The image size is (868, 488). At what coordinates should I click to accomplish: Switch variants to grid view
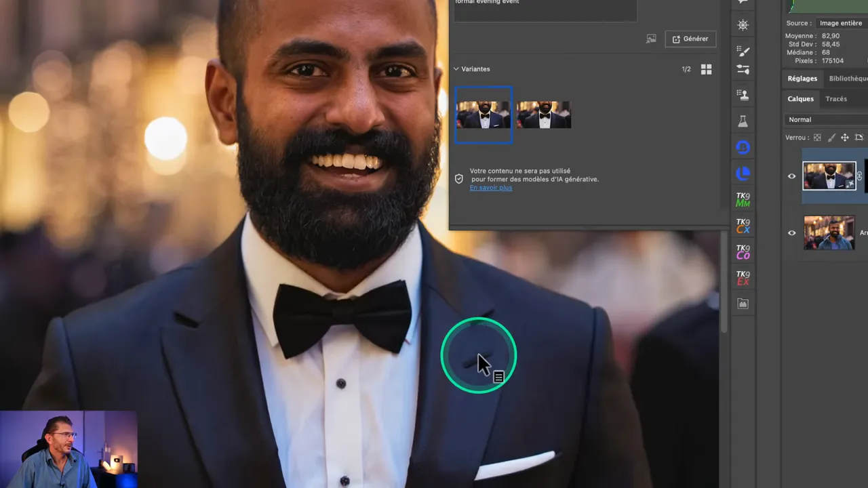(706, 69)
